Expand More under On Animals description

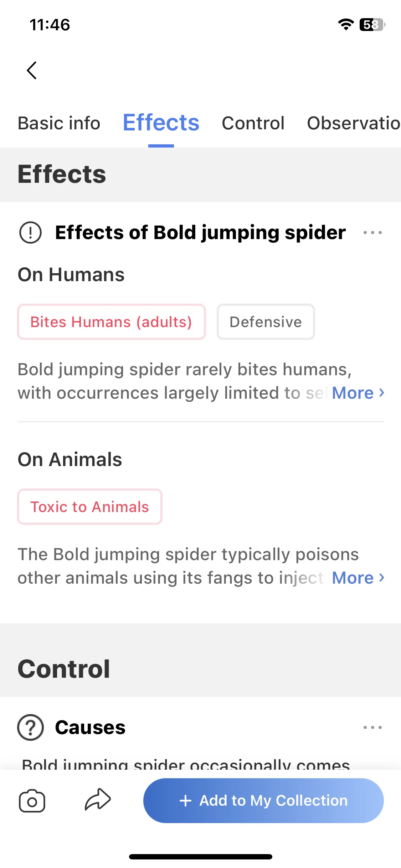(358, 578)
